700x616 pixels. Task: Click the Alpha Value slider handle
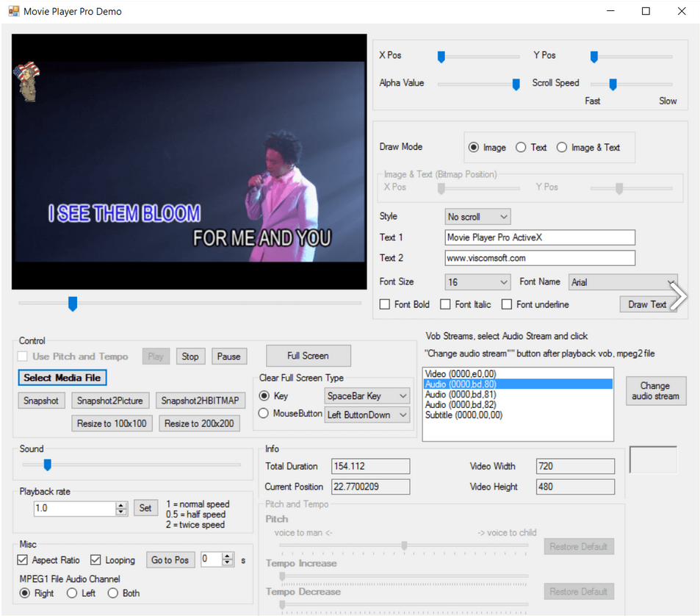pos(516,85)
